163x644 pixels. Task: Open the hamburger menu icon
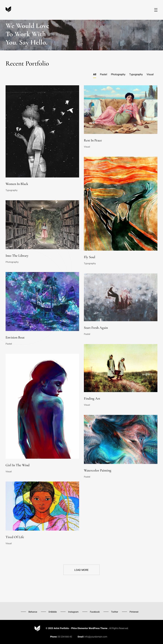click(x=156, y=10)
